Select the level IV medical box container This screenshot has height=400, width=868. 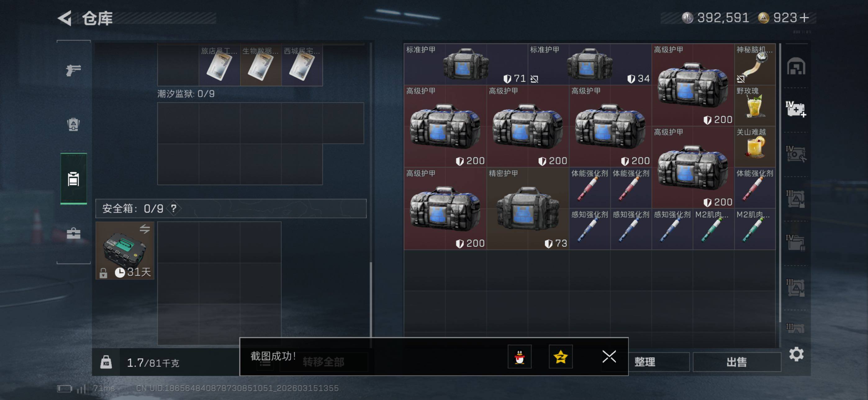pos(796,109)
